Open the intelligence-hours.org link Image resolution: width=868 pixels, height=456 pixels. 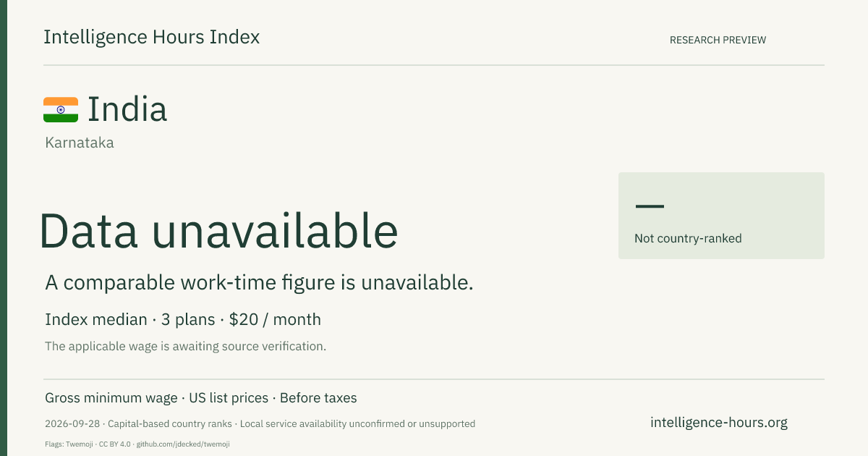(x=719, y=423)
